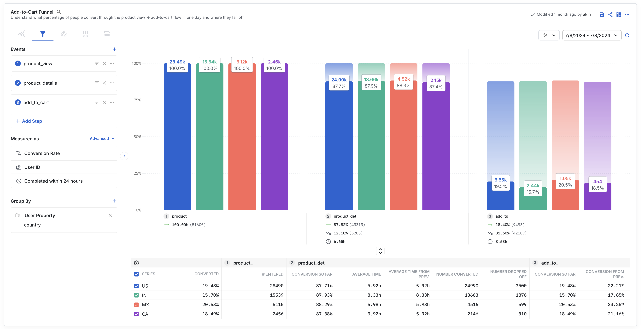The height and width of the screenshot is (329, 644).
Task: Remove the product_view event
Action: (104, 63)
